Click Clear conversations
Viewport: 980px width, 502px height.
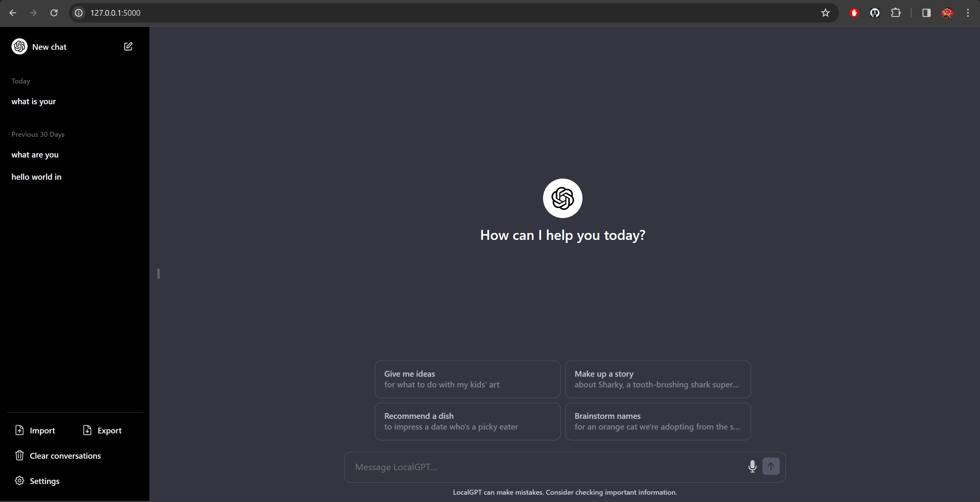[58, 456]
